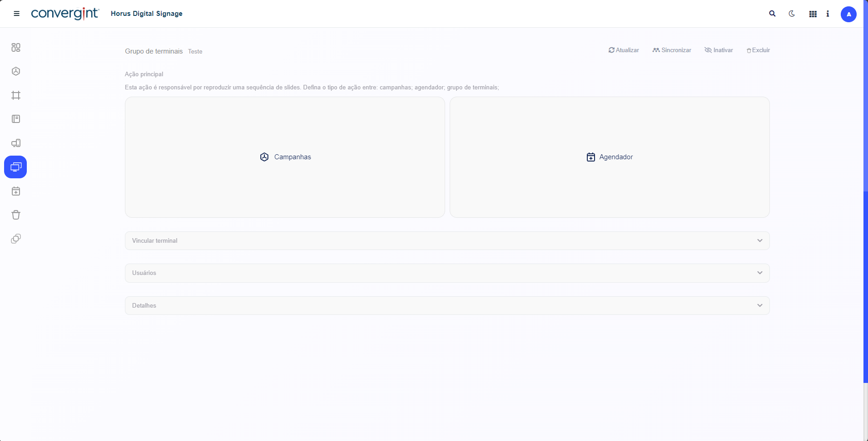This screenshot has width=868, height=441.
Task: Open campaigns icon in sidebar
Action: click(x=16, y=71)
